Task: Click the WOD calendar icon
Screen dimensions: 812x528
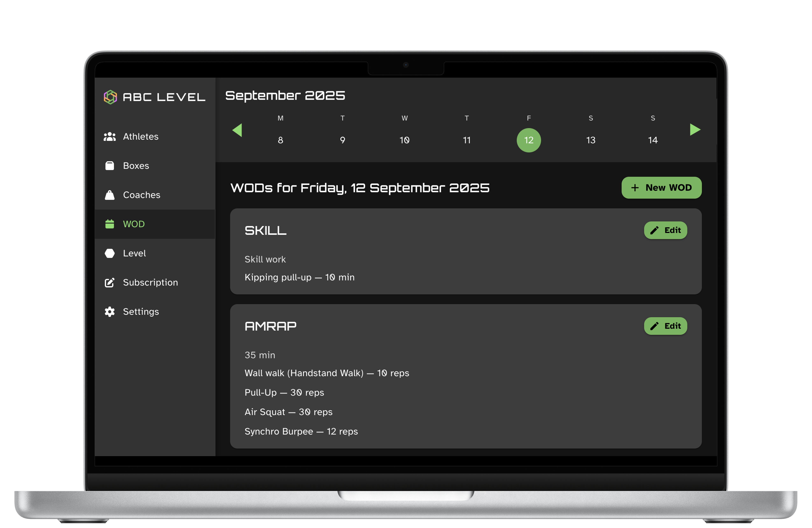Action: click(x=110, y=224)
